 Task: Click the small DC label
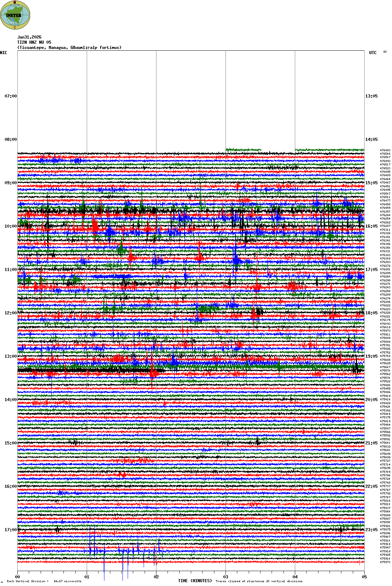385,52
